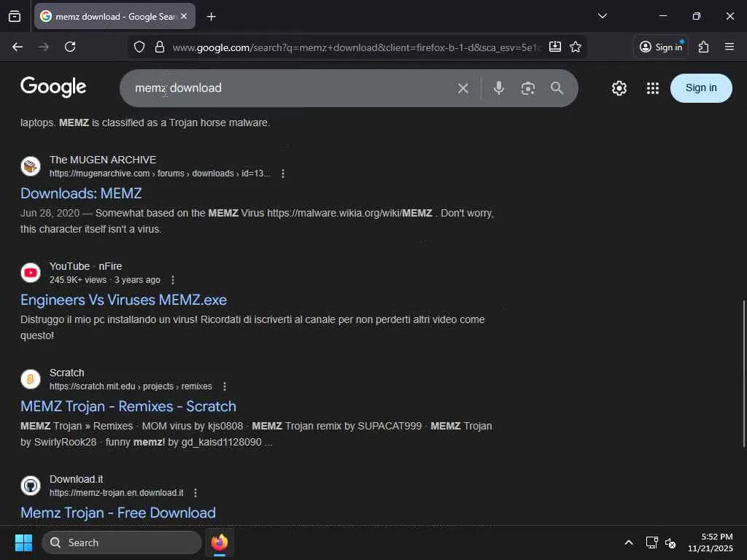Click the scratch.mit.edu URL breadcrumb

tap(131, 386)
